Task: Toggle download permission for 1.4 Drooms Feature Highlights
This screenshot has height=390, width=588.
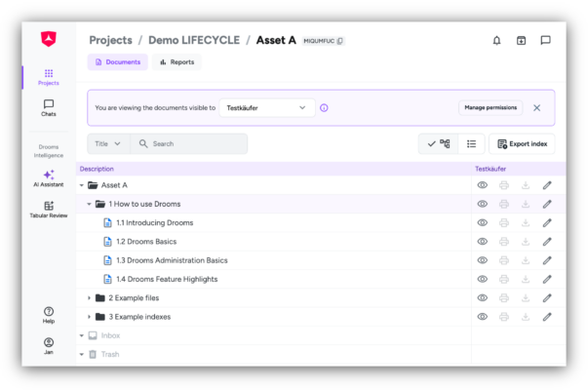Action: [526, 279]
